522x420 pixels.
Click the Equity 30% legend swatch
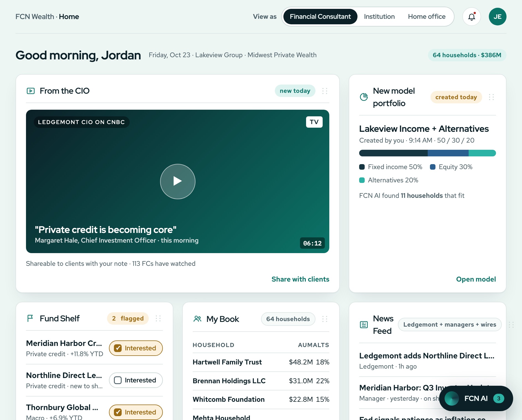coord(433,167)
